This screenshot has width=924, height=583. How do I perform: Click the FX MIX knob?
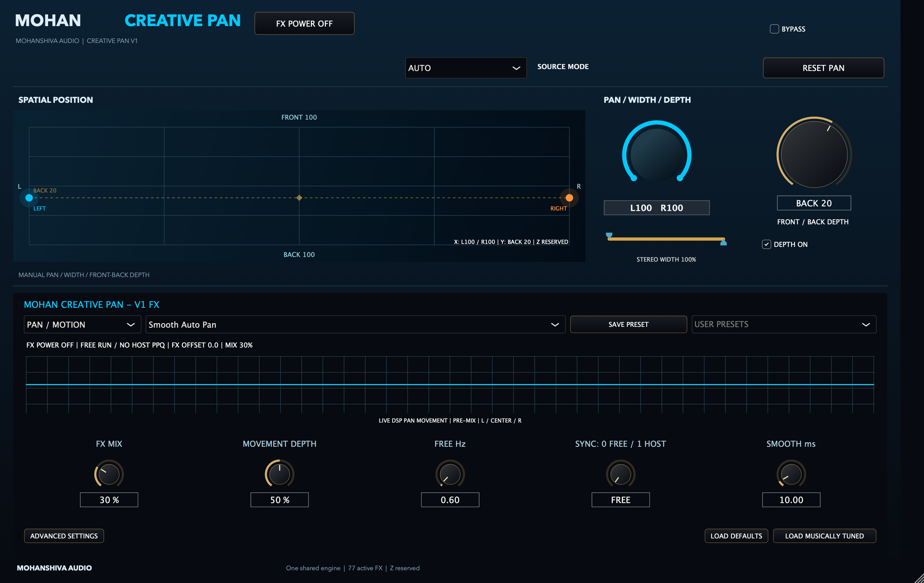(109, 474)
